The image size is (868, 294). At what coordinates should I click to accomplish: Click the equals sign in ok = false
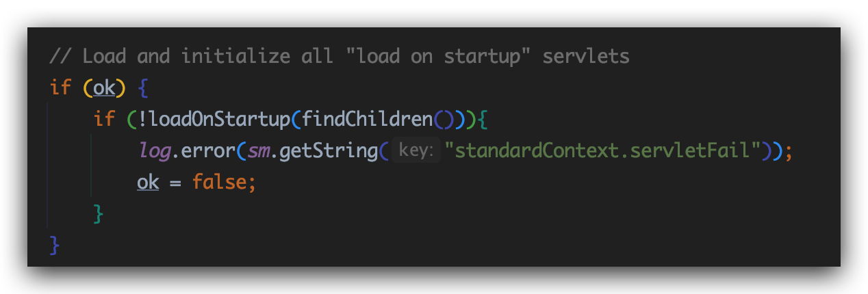pyautogui.click(x=175, y=183)
